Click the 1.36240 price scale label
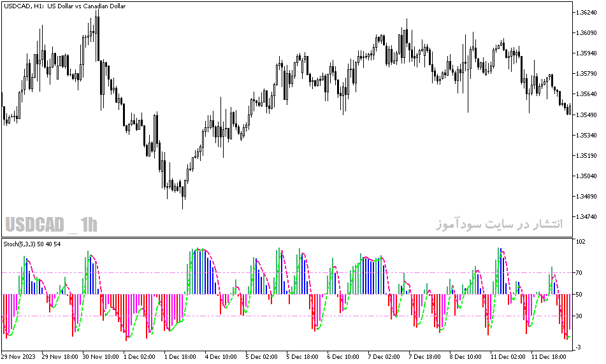The image size is (606, 364). tap(586, 12)
